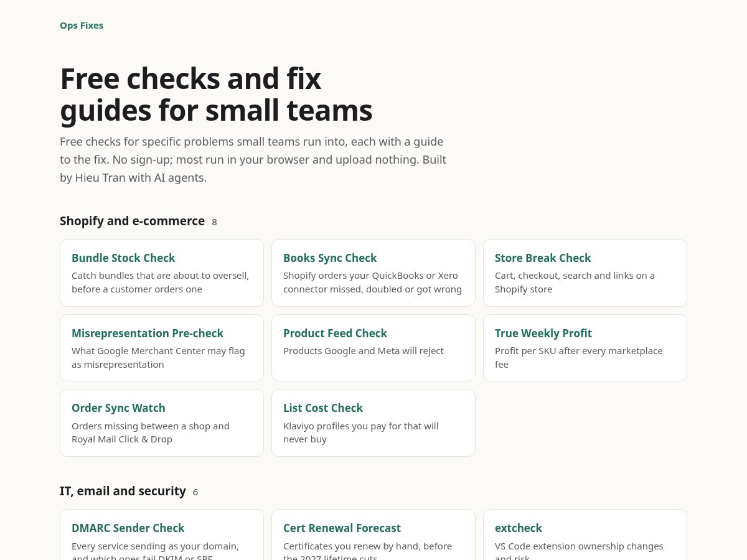747x560 pixels.
Task: Click text 'What Google Merchant Center may flag'
Action: pyautogui.click(x=158, y=350)
